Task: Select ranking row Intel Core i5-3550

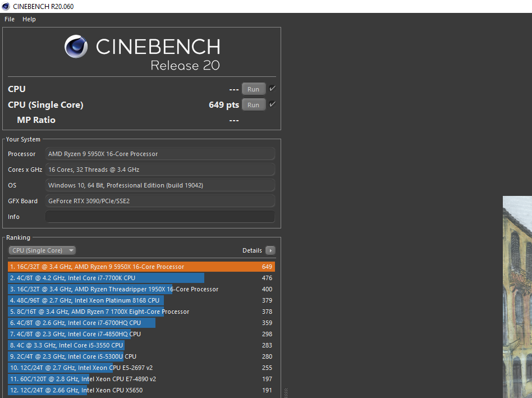Action: [141, 345]
